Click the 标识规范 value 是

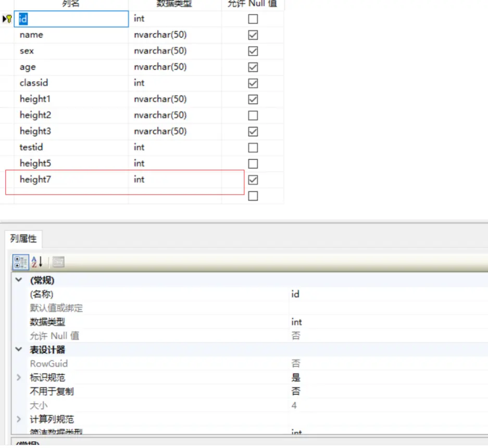pos(296,377)
